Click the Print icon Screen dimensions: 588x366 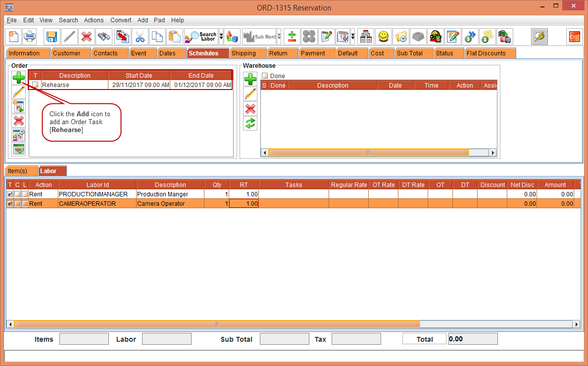click(x=29, y=36)
